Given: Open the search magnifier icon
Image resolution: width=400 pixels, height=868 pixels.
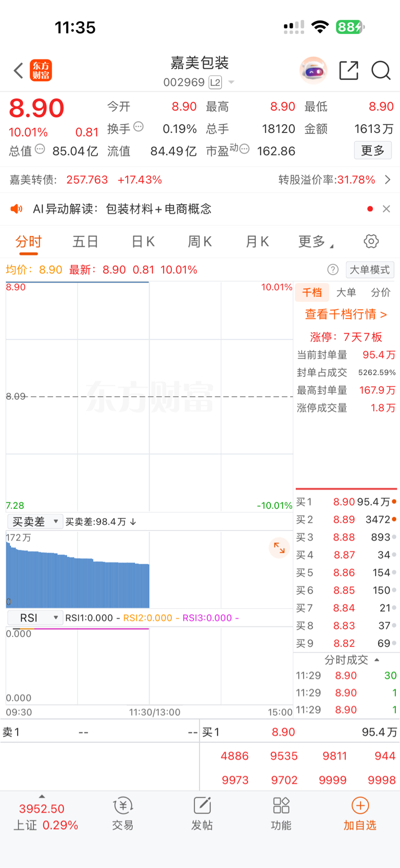Looking at the screenshot, I should pos(381,70).
